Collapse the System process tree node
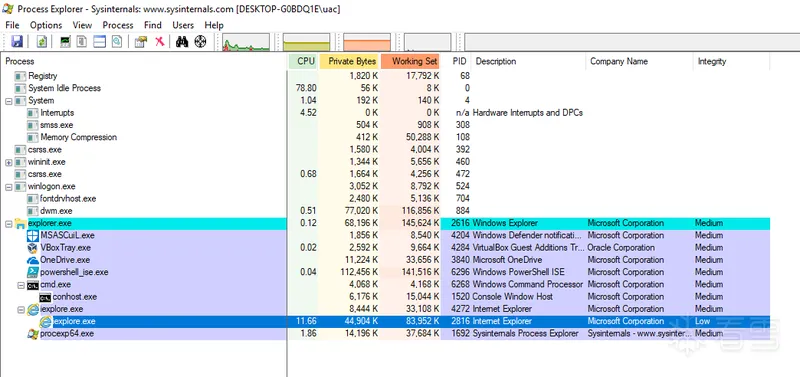 [9, 100]
